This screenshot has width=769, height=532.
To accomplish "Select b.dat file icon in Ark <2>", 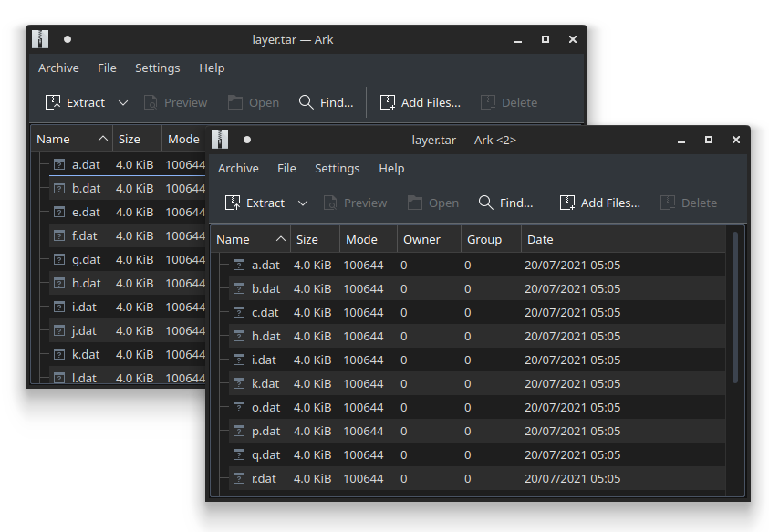I will coord(239,288).
